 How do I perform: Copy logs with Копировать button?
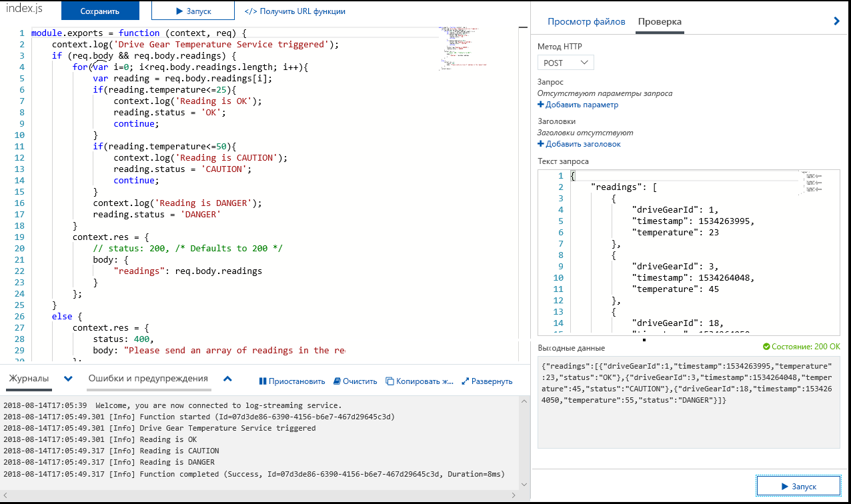(419, 381)
